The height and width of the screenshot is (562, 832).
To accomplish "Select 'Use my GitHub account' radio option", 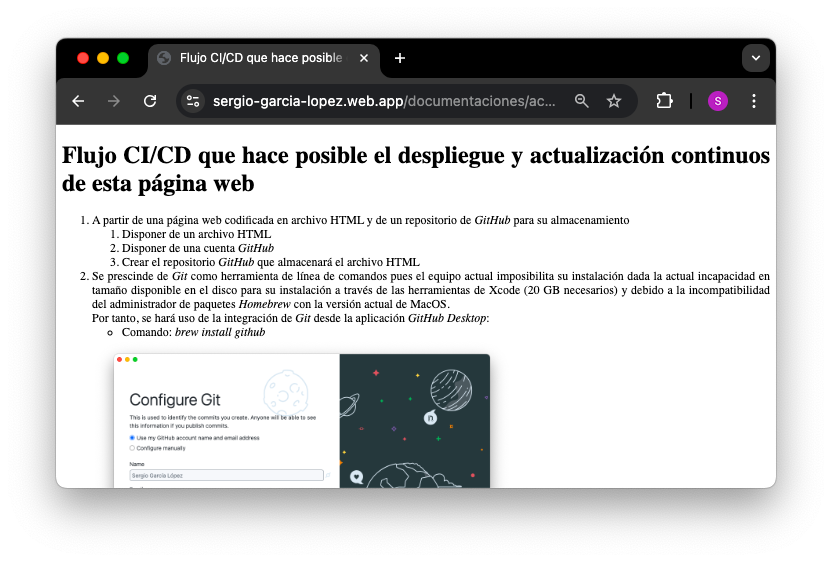I will pos(132,438).
